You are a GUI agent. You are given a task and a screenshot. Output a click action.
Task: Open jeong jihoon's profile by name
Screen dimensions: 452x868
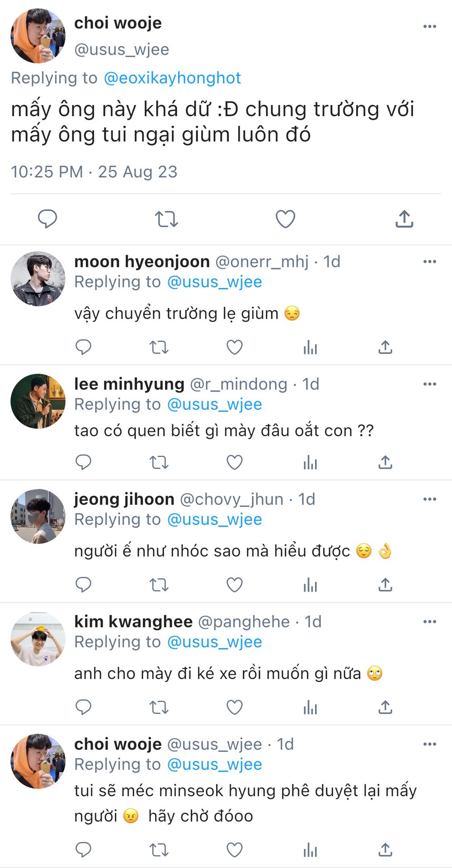(x=124, y=499)
